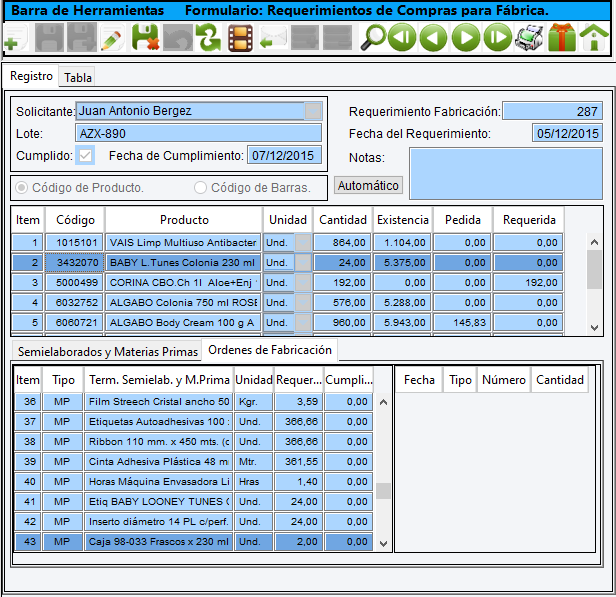Click the envelope with green arrow icon

click(x=273, y=38)
